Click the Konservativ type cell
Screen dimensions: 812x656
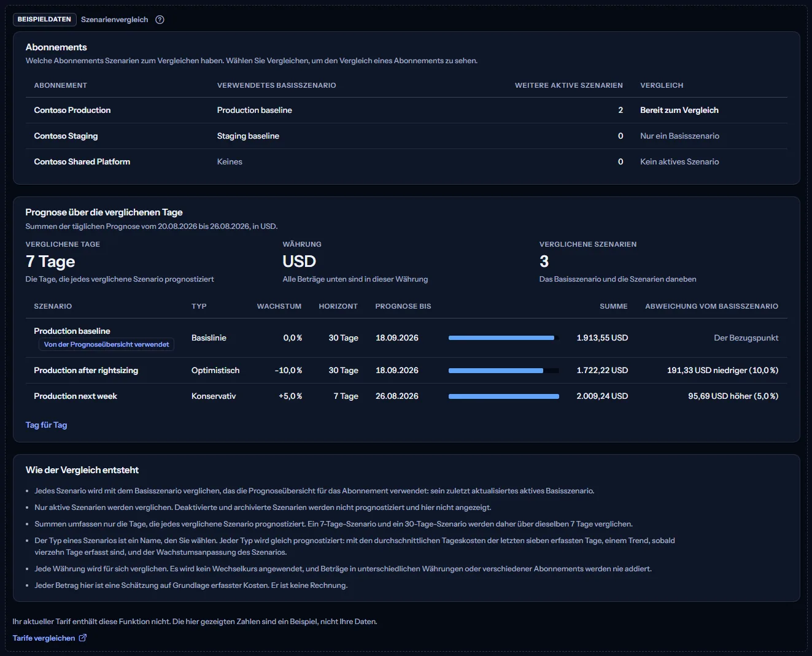214,396
